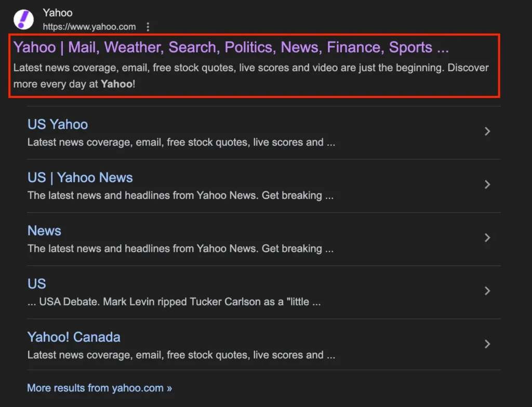Viewport: 532px width, 407px height.
Task: Click the snippet text under Yahoo! Canada
Action: [181, 355]
